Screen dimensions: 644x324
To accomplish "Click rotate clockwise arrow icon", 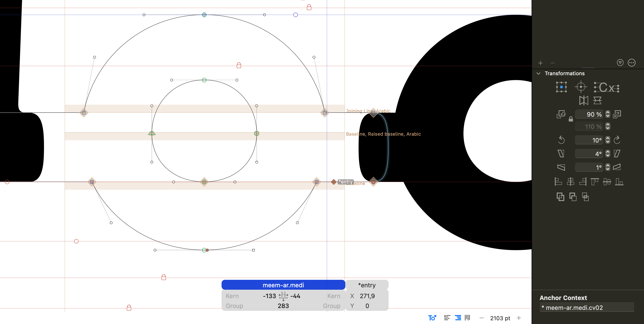I will click(617, 140).
